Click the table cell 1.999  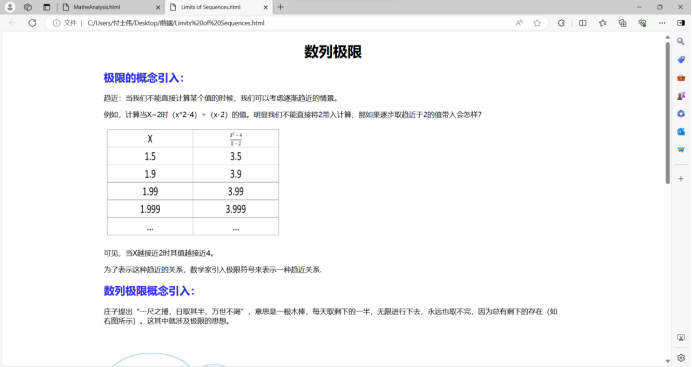pos(150,209)
